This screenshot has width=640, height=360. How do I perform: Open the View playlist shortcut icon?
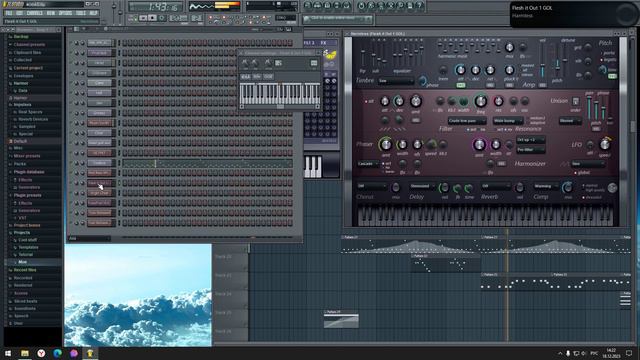tap(308, 5)
